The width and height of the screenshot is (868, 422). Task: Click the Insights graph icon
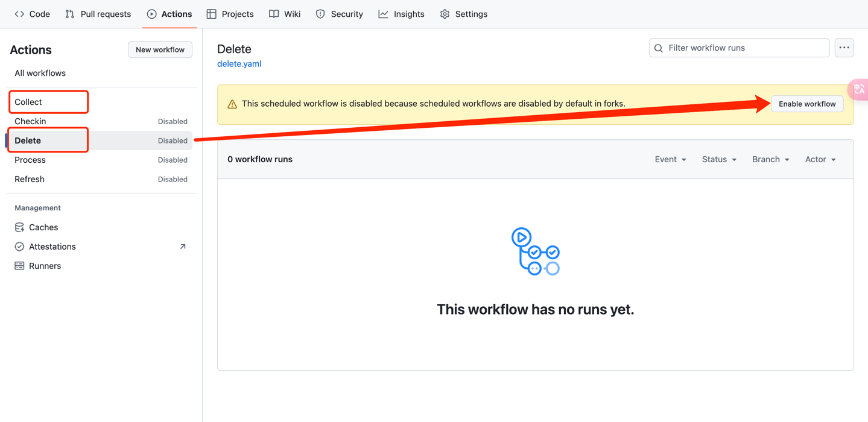pos(383,14)
